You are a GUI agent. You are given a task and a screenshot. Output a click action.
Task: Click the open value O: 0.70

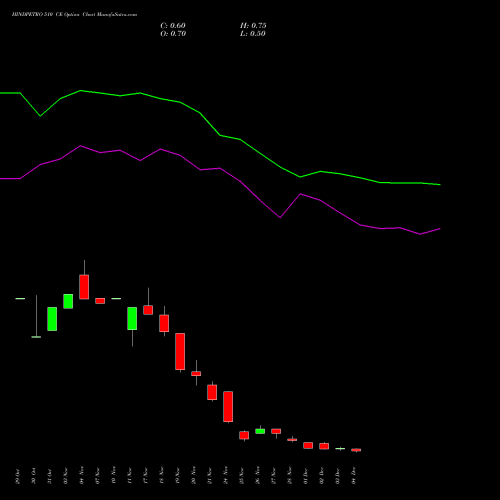tap(173, 34)
